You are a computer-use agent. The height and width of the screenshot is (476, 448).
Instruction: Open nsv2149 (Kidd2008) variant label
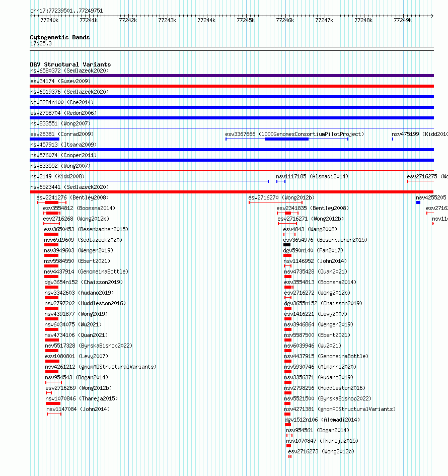click(57, 176)
